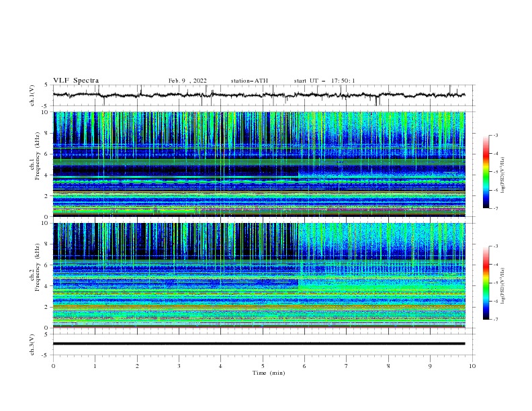The width and height of the screenshot is (532, 411).
Task: Click the ch.1 spectrogram panel
Action: 259,164
